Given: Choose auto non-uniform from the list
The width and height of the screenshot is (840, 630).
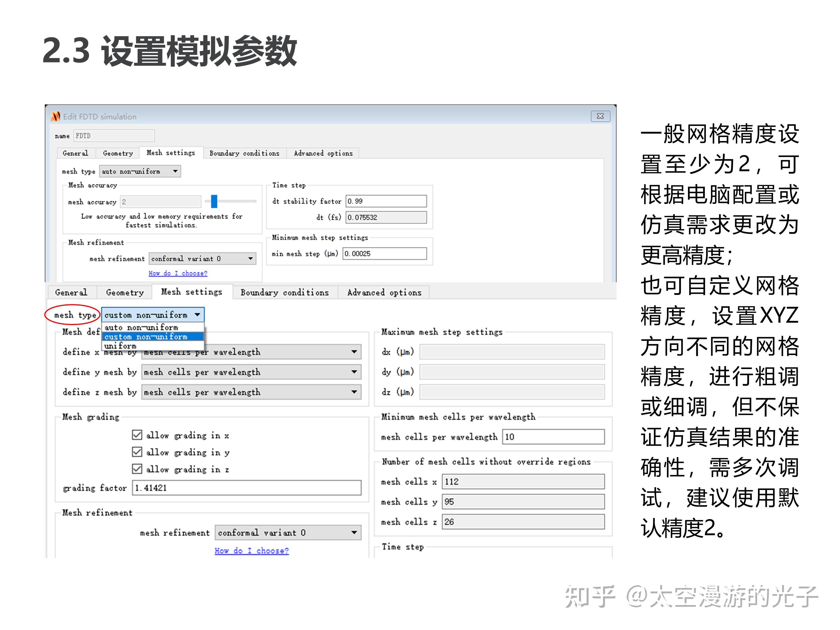Looking at the screenshot, I should 141,327.
